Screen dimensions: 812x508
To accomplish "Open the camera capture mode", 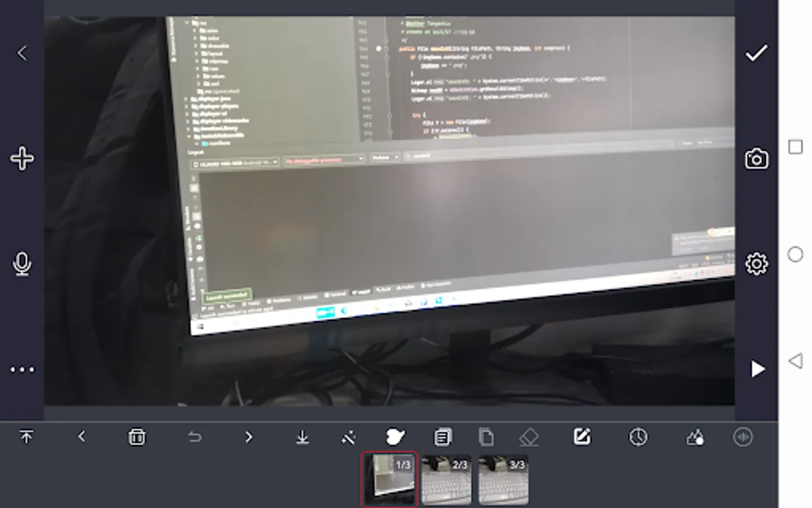I will tap(756, 159).
